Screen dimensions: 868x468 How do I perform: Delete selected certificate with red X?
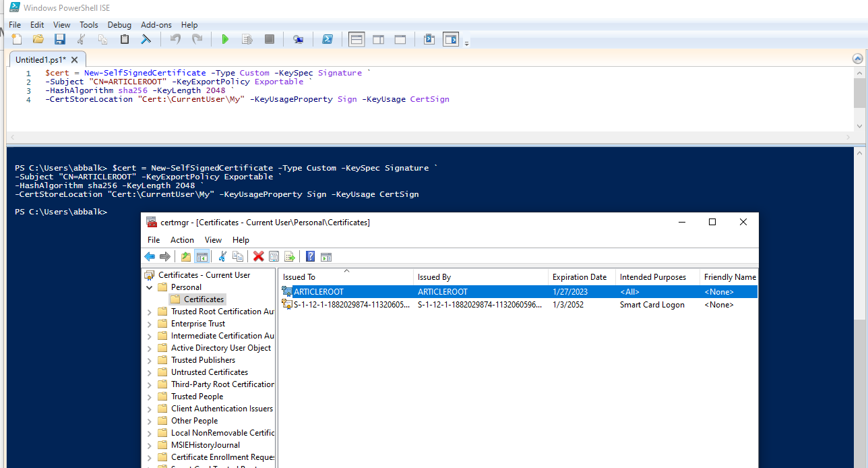pos(258,256)
